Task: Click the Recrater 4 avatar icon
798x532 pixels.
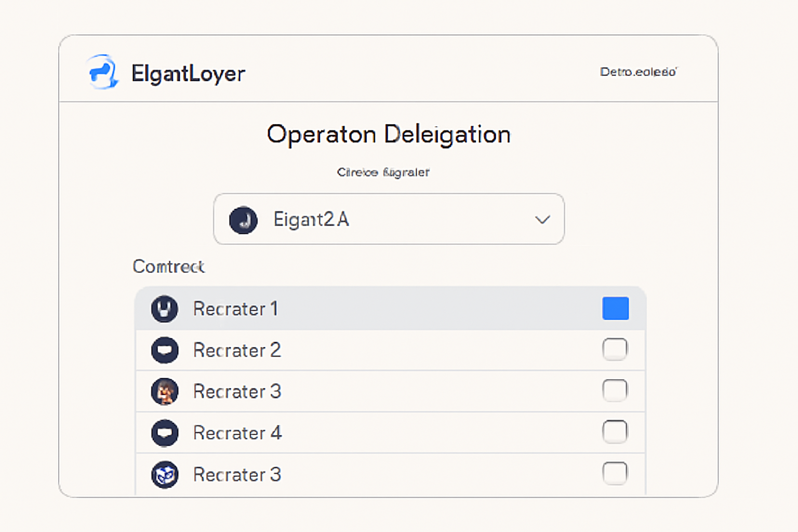Action: 164,433
